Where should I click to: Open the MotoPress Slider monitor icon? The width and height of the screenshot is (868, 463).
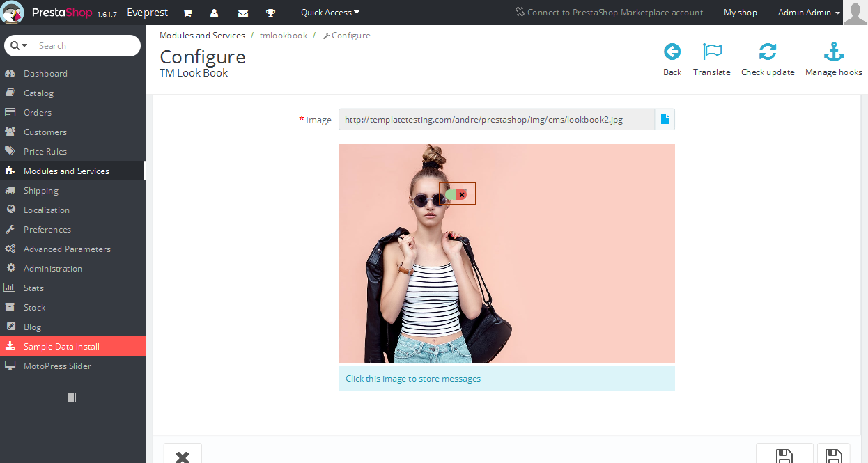pos(10,366)
